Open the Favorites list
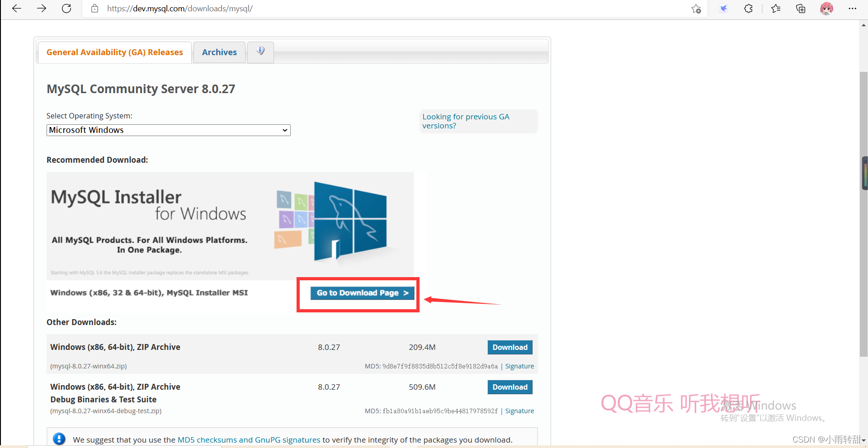Viewport: 868px width, 448px height. [776, 9]
